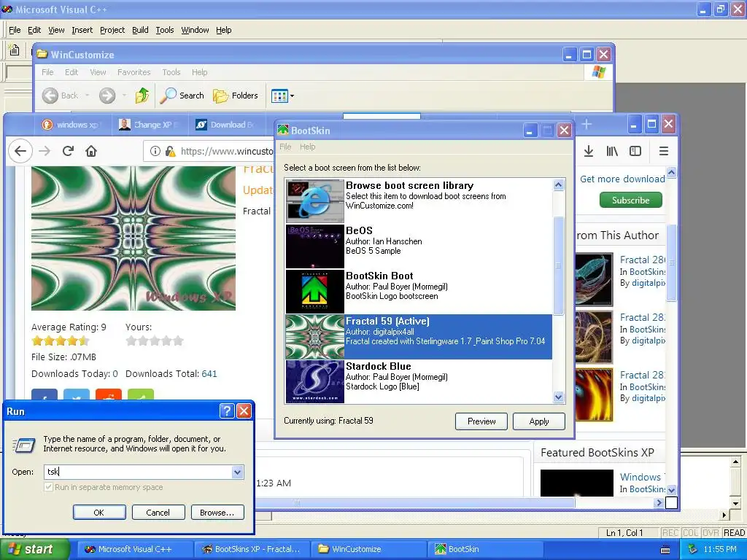The height and width of the screenshot is (560, 747).
Task: Rate with the fifth star under Yours
Action: click(x=178, y=341)
